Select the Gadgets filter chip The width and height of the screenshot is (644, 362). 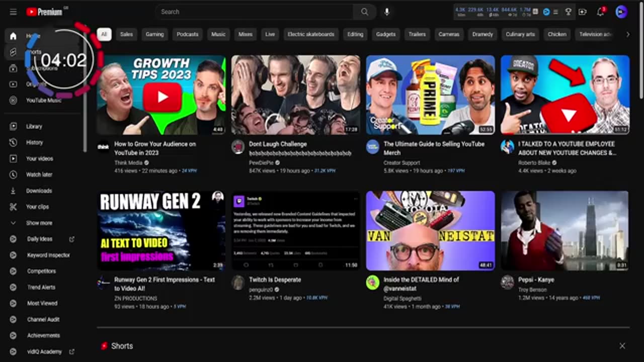click(x=386, y=34)
